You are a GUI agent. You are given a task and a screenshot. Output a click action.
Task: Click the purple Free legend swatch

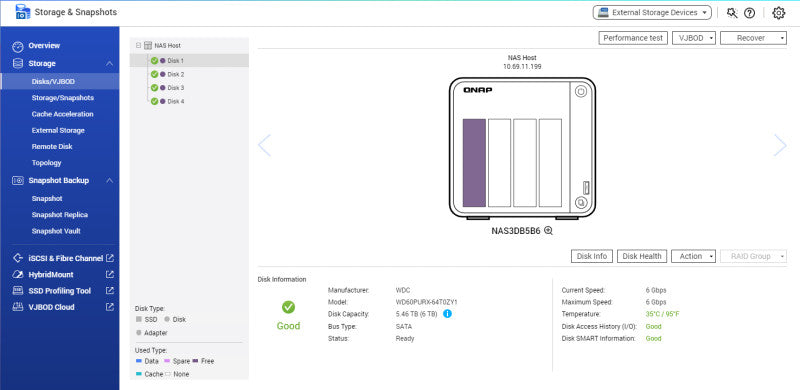(x=195, y=361)
